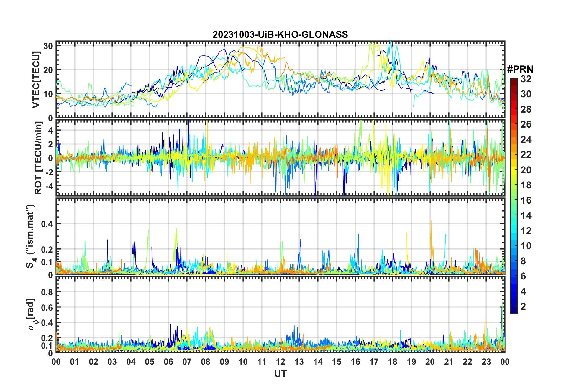Click colorbar tick label 32

tap(526, 79)
